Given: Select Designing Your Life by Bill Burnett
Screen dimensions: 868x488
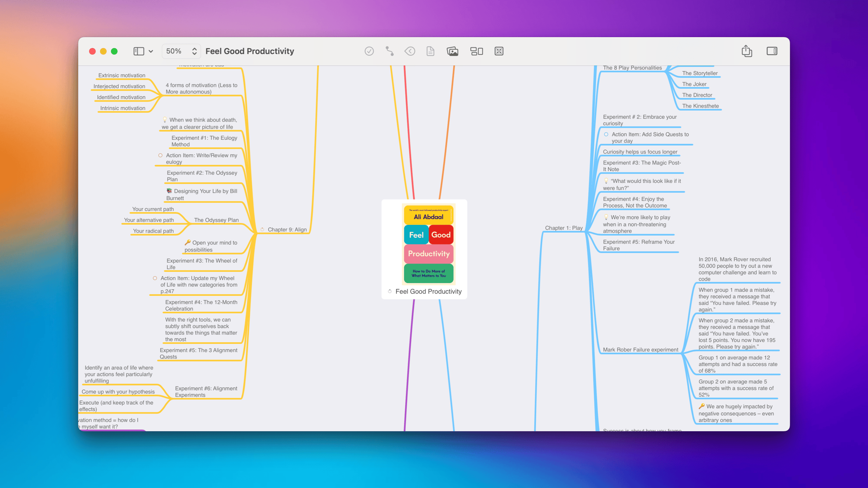Looking at the screenshot, I should click(x=202, y=194).
